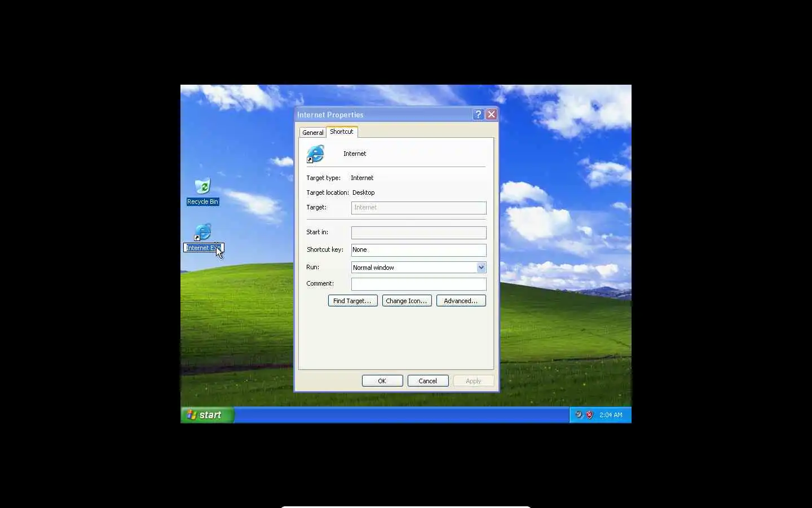Viewport: 812px width, 508px height.
Task: Focus the Shortcut key field
Action: tap(418, 249)
